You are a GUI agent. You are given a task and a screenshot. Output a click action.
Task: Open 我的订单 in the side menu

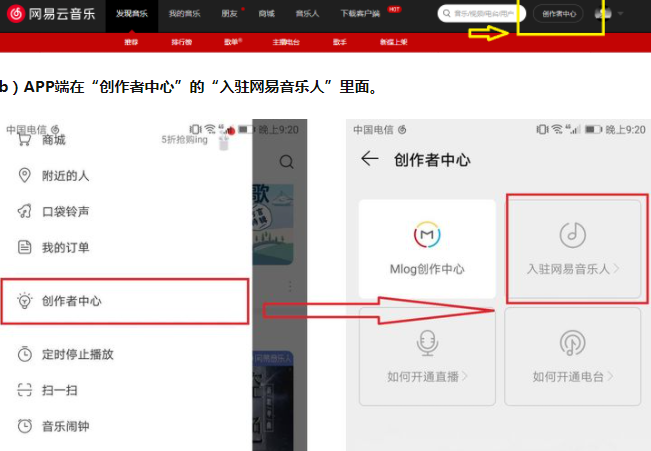coord(66,248)
